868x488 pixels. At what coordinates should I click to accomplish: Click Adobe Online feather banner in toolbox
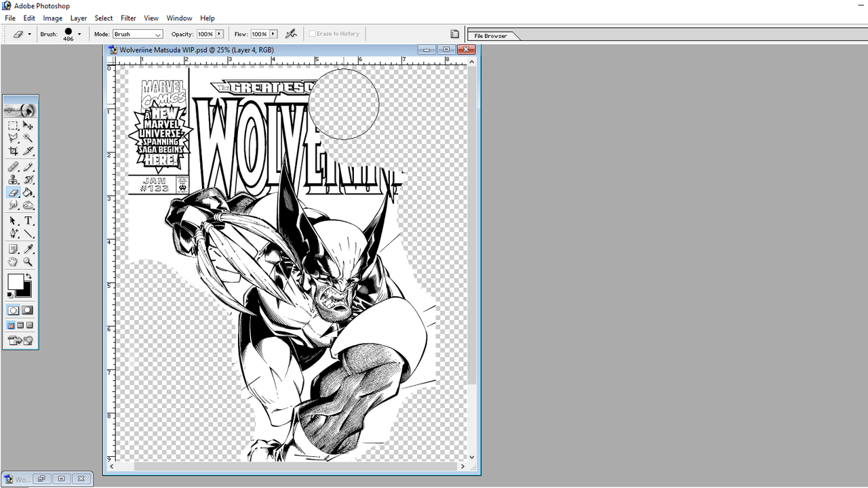(x=20, y=110)
